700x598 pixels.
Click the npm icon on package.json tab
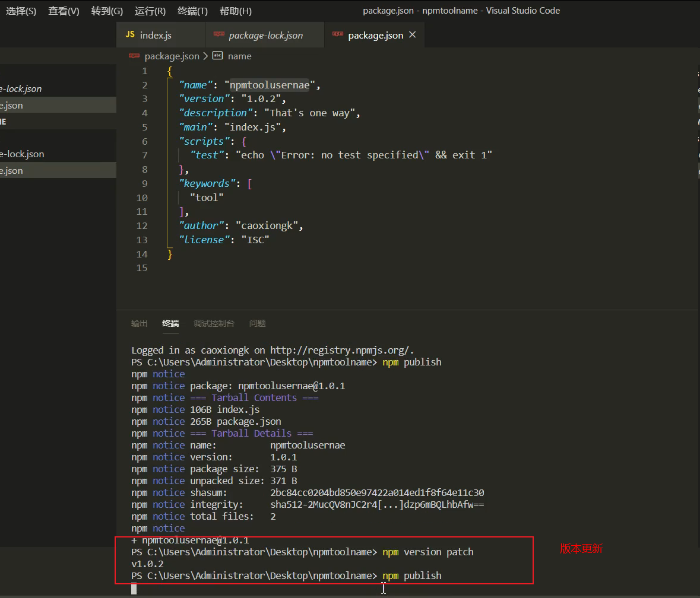coord(338,34)
